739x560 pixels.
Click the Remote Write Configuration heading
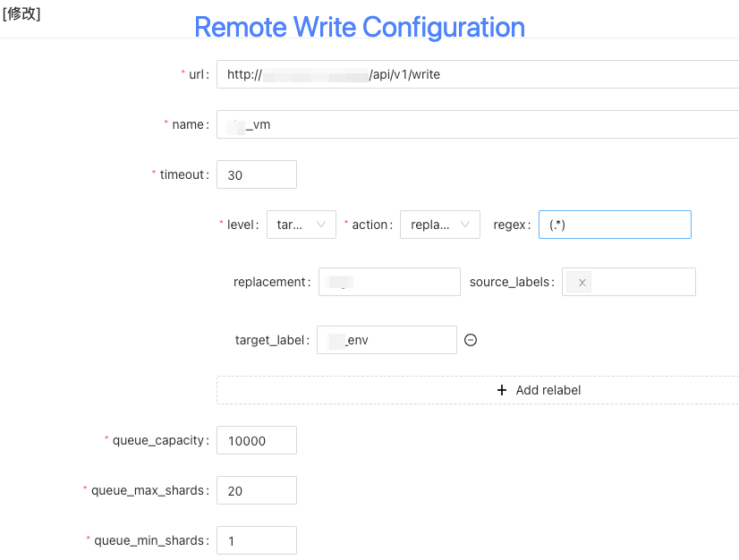pos(360,27)
